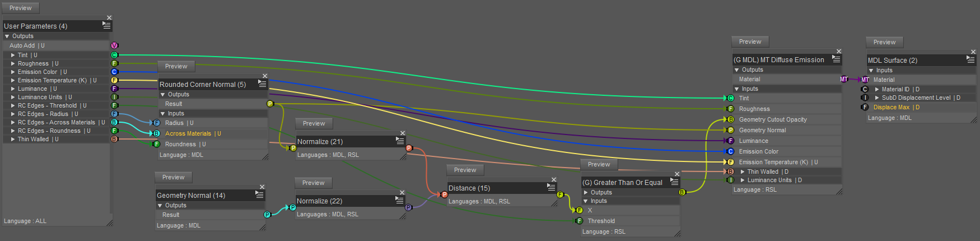
Task: Expand SubD Displacement Level on MDL Surface
Action: click(877, 98)
